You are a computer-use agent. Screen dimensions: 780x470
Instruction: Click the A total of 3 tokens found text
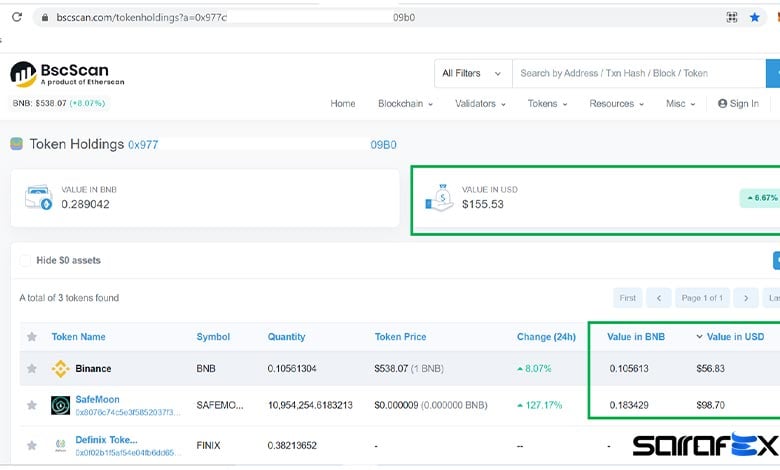[x=69, y=298]
